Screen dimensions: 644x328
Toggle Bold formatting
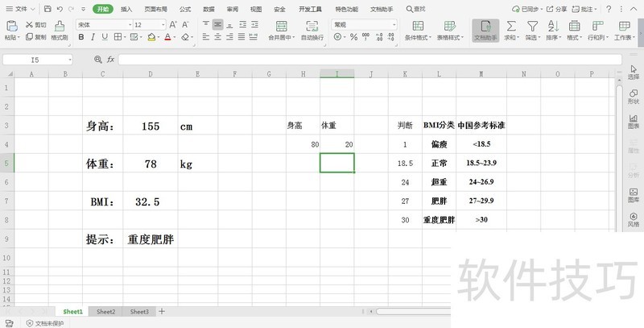(x=81, y=37)
